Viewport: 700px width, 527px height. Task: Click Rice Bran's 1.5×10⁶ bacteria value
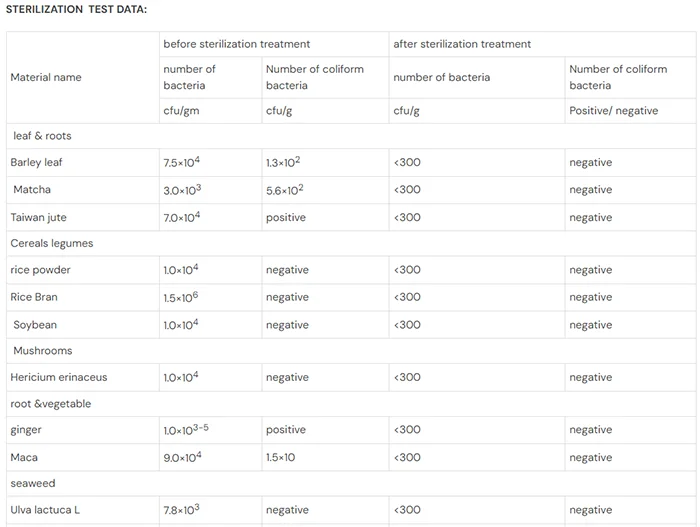coord(181,297)
